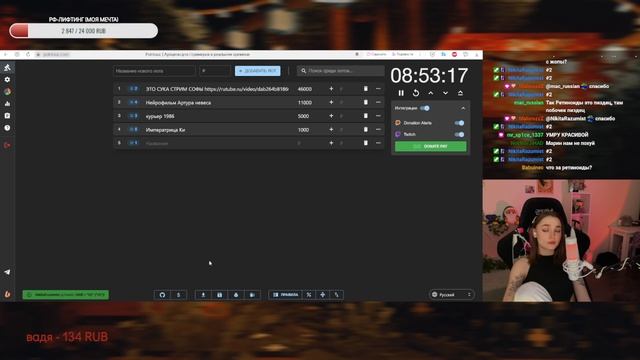Open the Русский language dropdown

[x=452, y=294]
